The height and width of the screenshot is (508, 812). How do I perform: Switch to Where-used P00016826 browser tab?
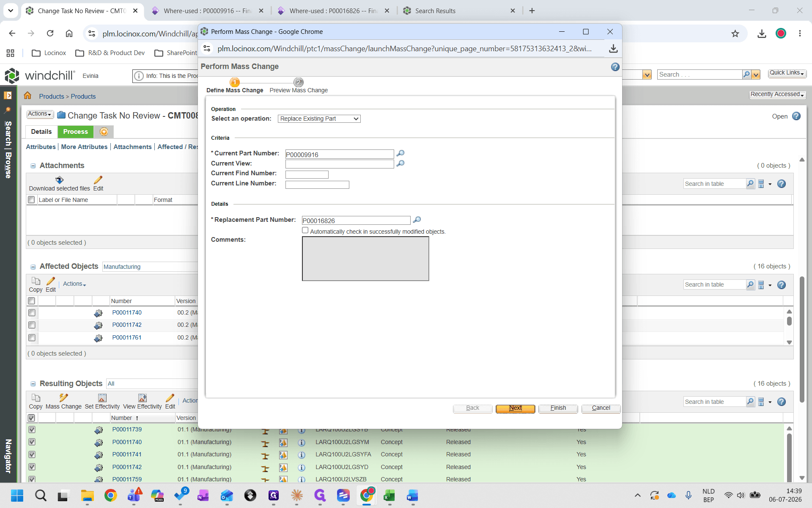[x=333, y=11]
